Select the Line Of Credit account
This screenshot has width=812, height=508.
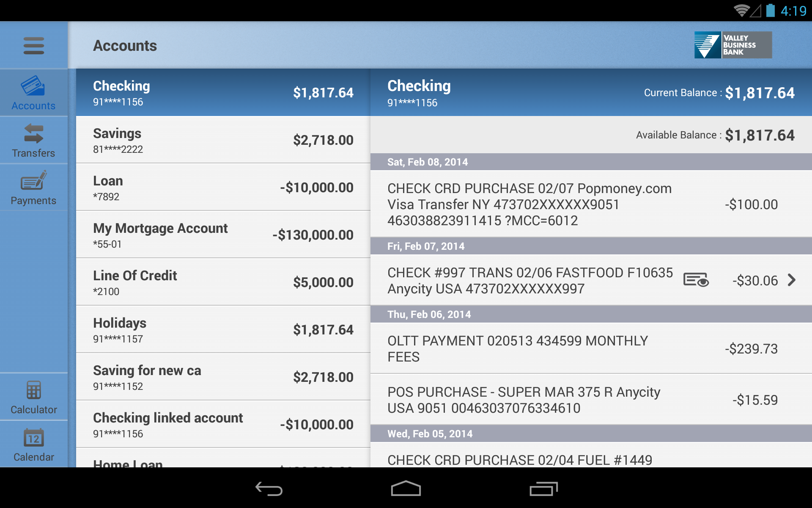click(222, 282)
